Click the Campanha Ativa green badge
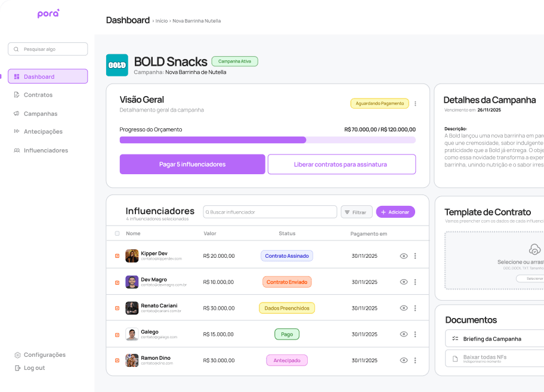The width and height of the screenshot is (544, 392). click(234, 61)
